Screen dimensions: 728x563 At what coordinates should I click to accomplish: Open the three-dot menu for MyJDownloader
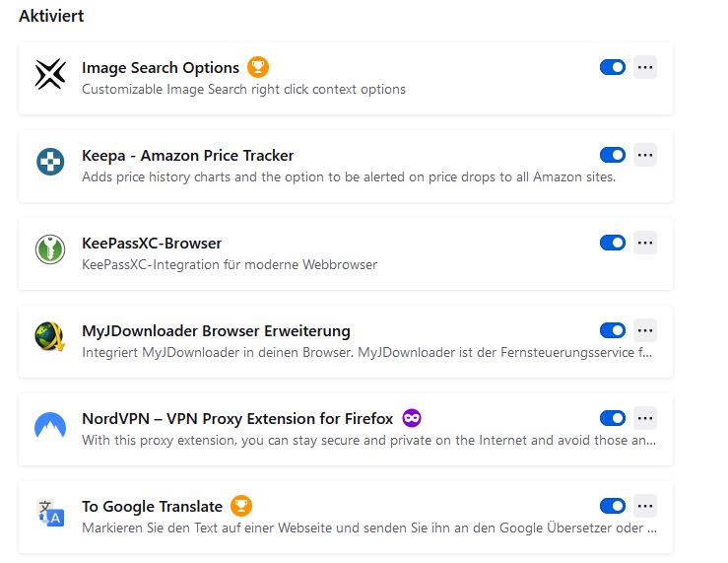click(645, 330)
